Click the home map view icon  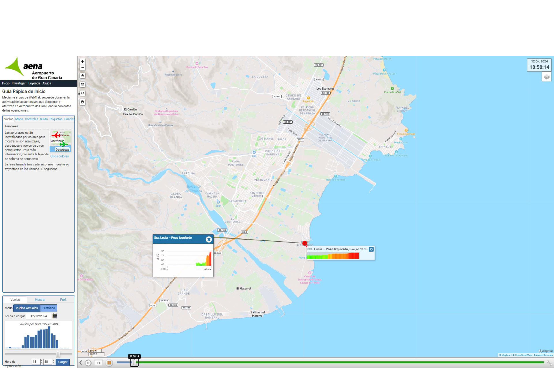click(x=83, y=76)
